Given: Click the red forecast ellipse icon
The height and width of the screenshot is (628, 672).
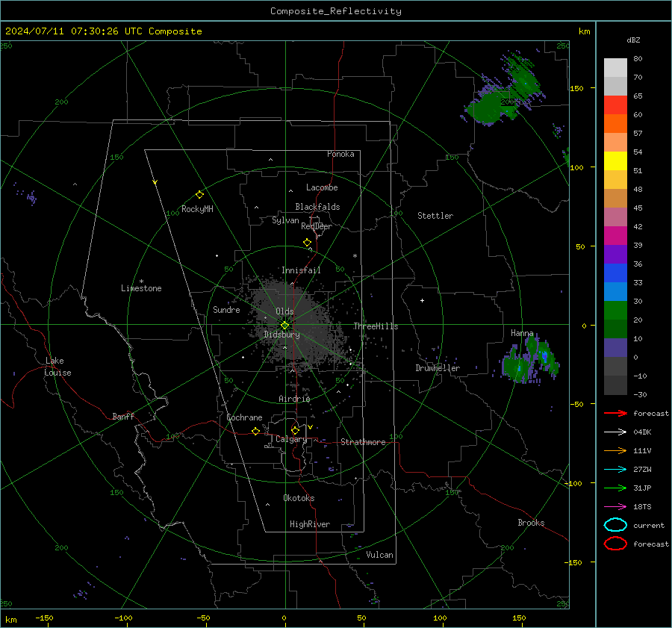Looking at the screenshot, I should (615, 544).
